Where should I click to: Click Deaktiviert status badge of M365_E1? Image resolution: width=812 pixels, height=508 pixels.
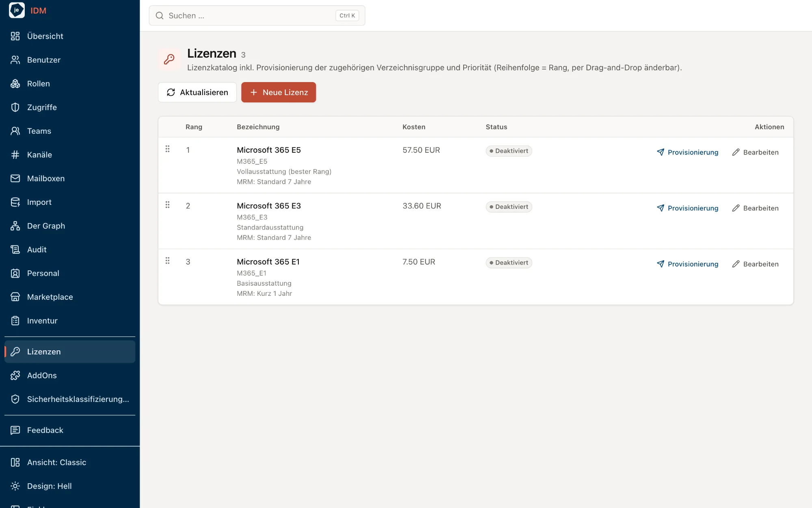[x=509, y=263]
